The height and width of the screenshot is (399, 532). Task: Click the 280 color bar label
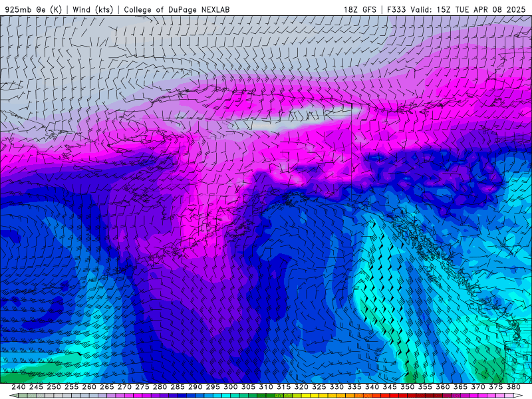pos(160,387)
